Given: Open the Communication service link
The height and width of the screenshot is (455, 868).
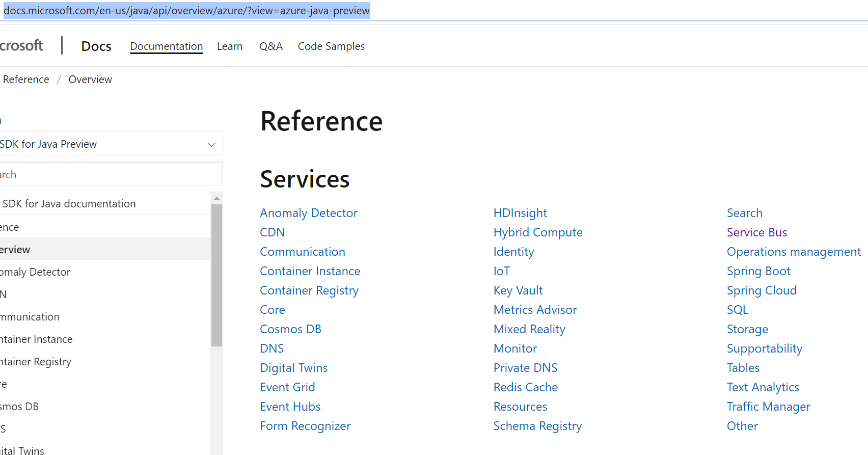Looking at the screenshot, I should (303, 252).
